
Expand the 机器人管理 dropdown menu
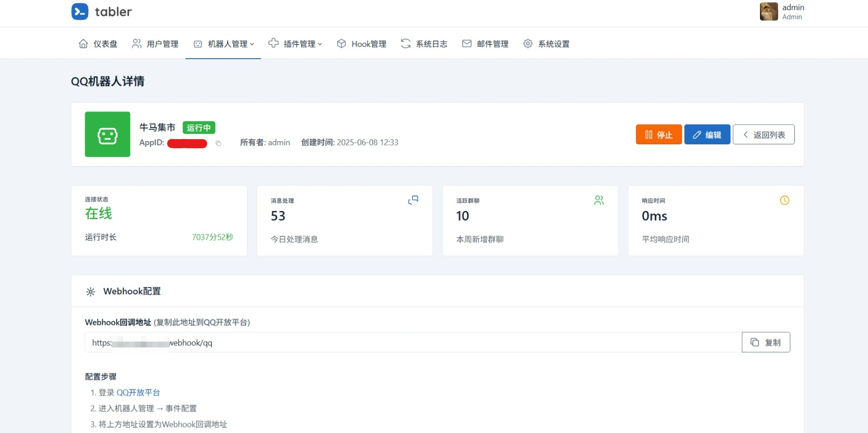pyautogui.click(x=223, y=44)
